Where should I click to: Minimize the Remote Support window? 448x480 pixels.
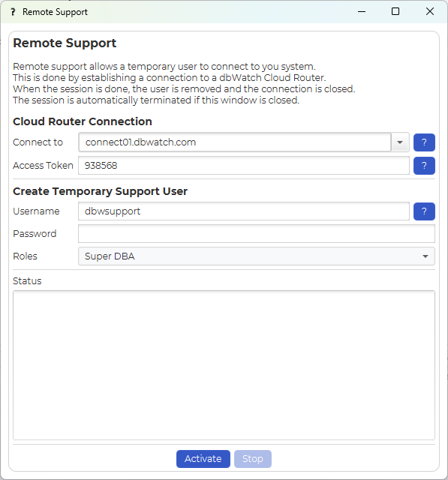pyautogui.click(x=362, y=12)
